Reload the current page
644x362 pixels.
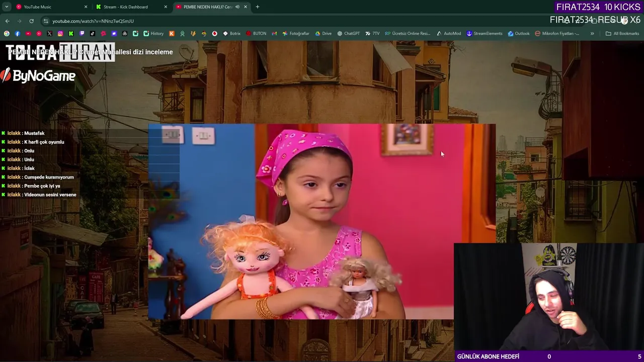coord(31,21)
